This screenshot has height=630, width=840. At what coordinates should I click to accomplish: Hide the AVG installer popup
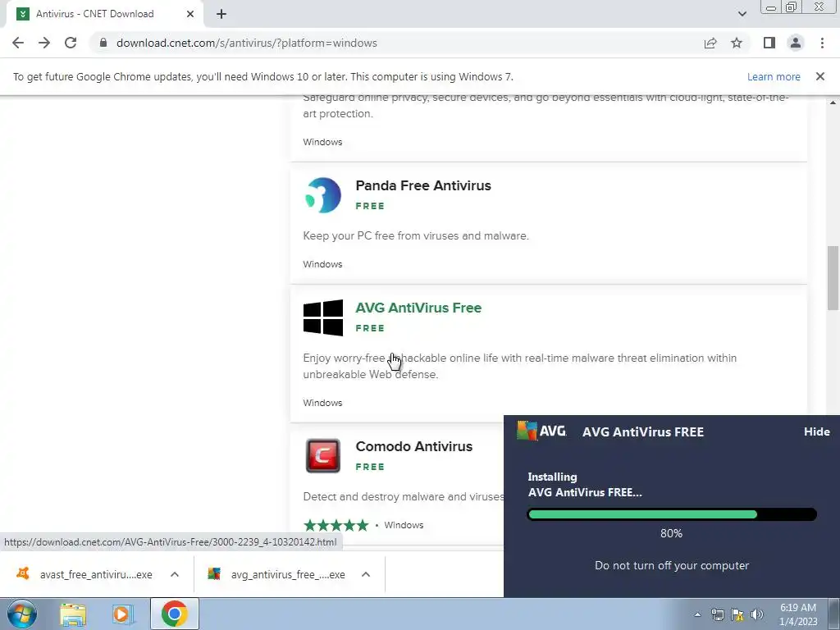coord(816,431)
